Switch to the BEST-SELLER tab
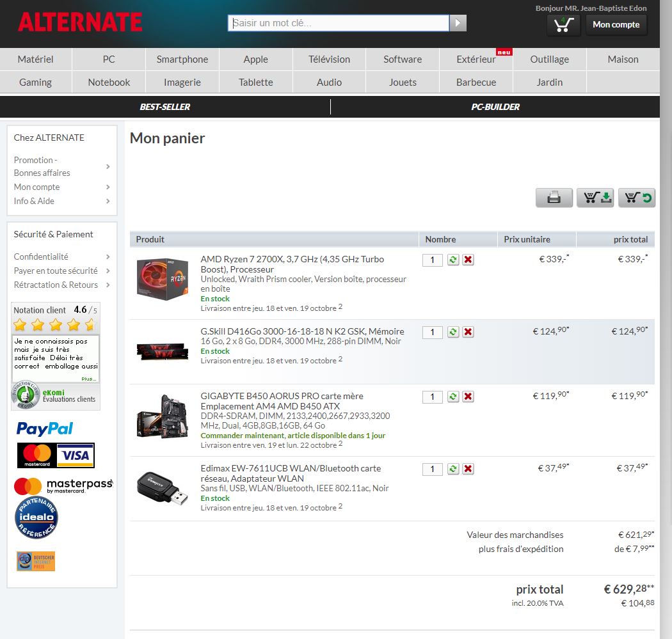 165,107
